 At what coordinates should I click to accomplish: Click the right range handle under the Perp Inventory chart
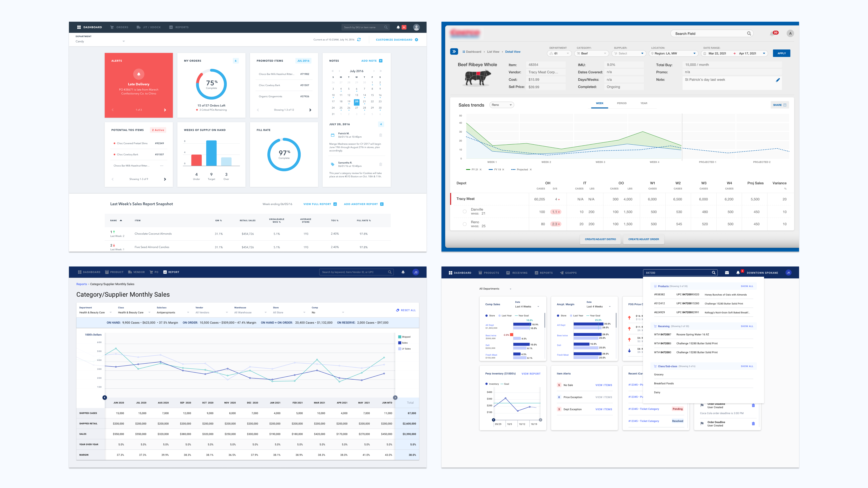(540, 420)
